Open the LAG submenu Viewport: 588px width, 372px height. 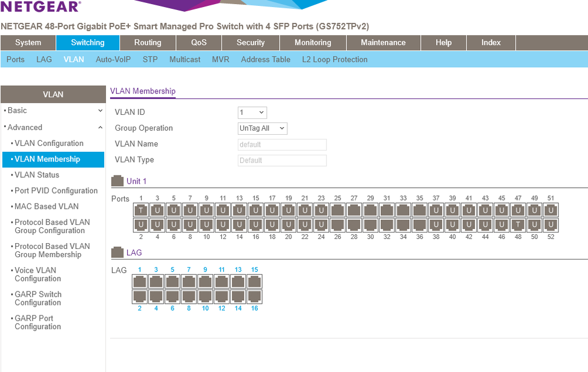click(x=44, y=59)
